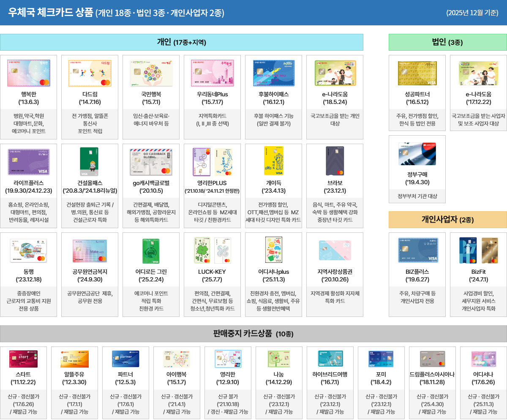This screenshot has width=507, height=420.
Task: Click the 다드림 card thumbnail
Action: pyautogui.click(x=89, y=73)
